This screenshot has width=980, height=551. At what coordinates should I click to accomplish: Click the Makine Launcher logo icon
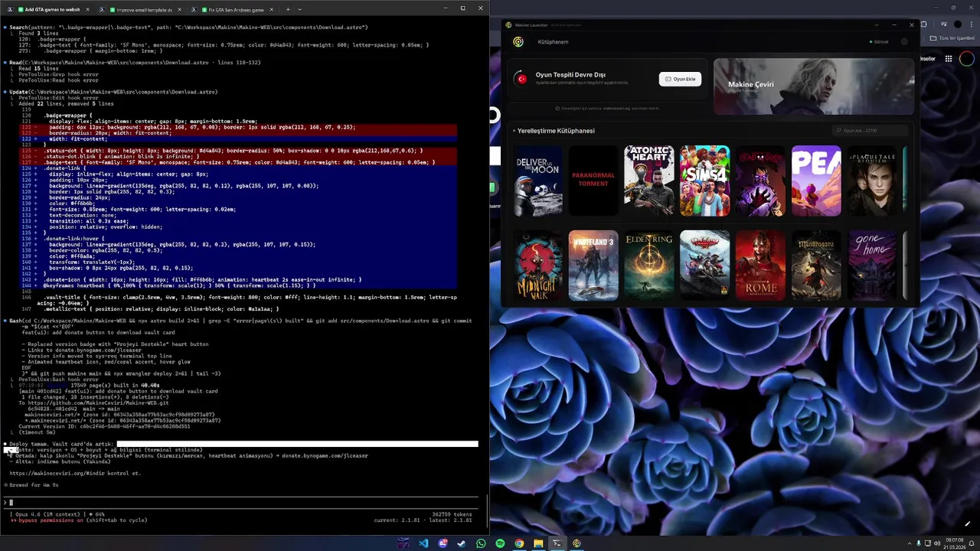coord(518,41)
